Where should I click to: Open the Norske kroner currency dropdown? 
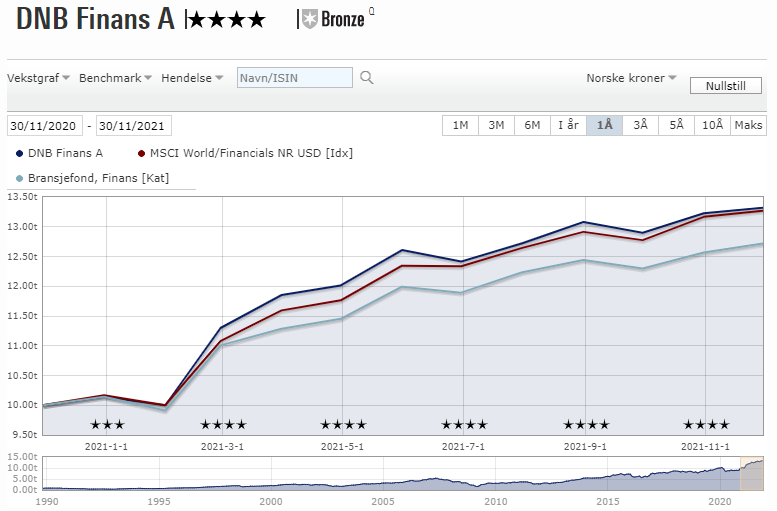coord(631,78)
